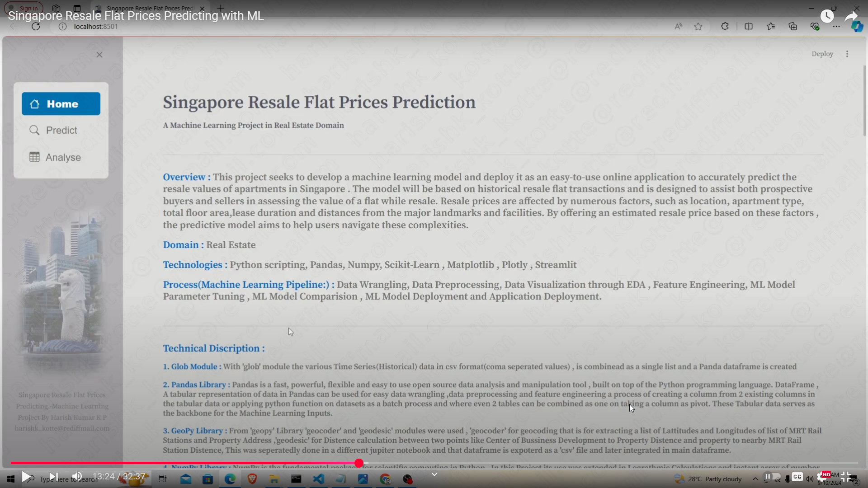This screenshot has height=488, width=868.
Task: Open Brave browser from the taskbar
Action: tap(252, 479)
